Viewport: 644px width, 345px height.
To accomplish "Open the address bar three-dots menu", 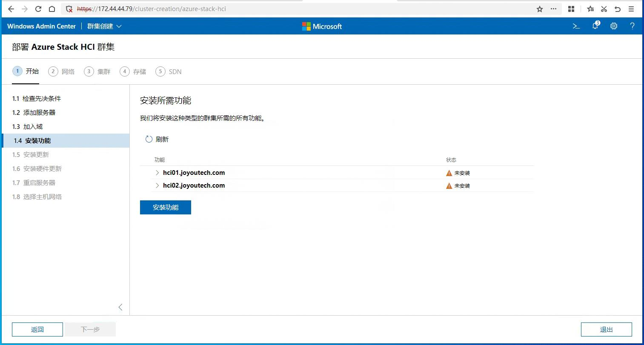I will (553, 9).
